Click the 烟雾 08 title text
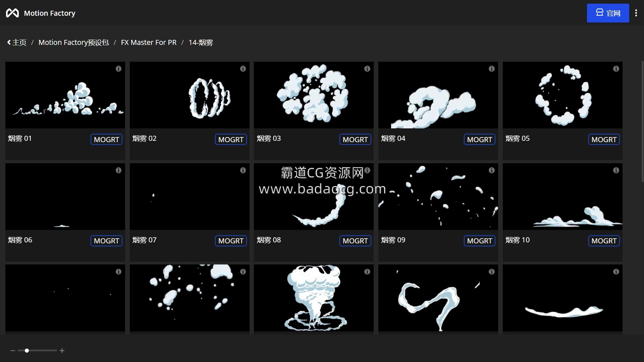The image size is (644, 362). pos(269,240)
